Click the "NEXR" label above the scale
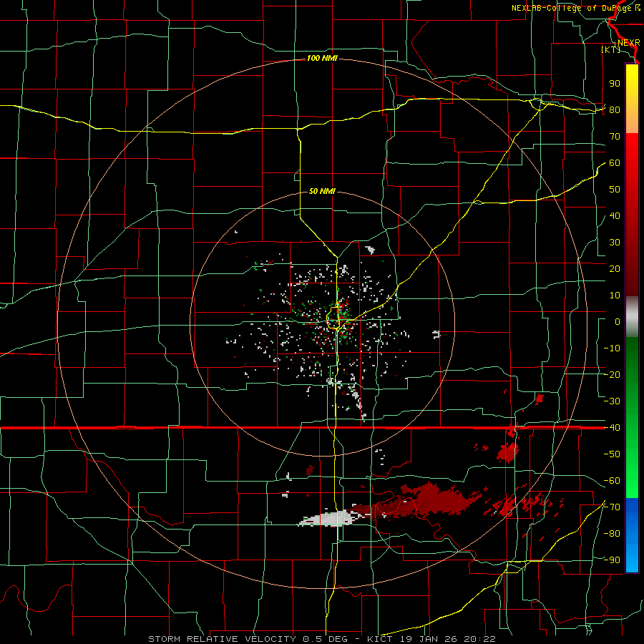Screen dimensions: 644x644 [x=629, y=43]
